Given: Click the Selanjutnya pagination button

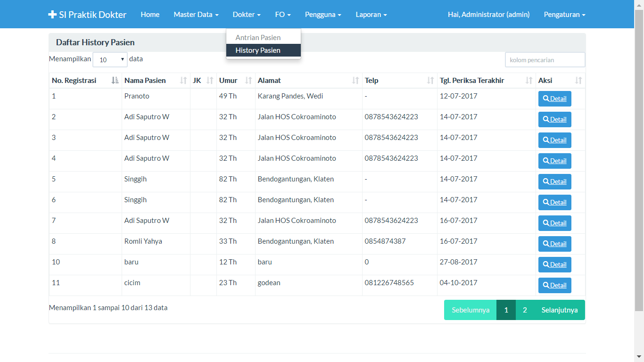Looking at the screenshot, I should pyautogui.click(x=559, y=310).
